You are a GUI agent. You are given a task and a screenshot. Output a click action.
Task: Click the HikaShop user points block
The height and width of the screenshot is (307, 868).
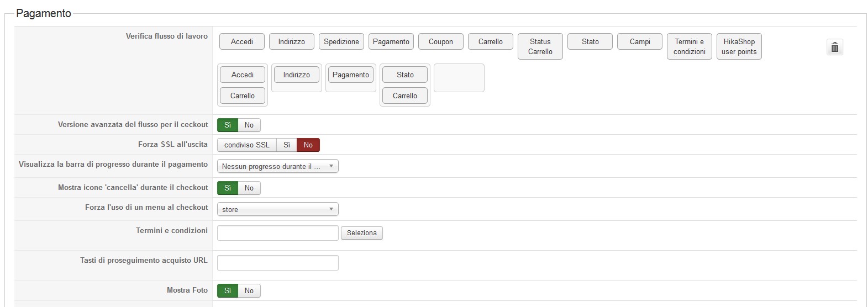pos(739,46)
